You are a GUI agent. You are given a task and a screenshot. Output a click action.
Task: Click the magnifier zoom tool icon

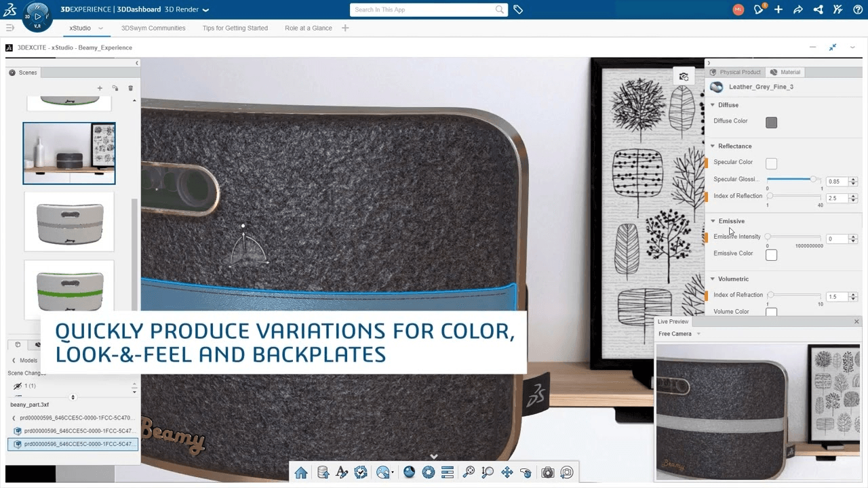(x=469, y=472)
